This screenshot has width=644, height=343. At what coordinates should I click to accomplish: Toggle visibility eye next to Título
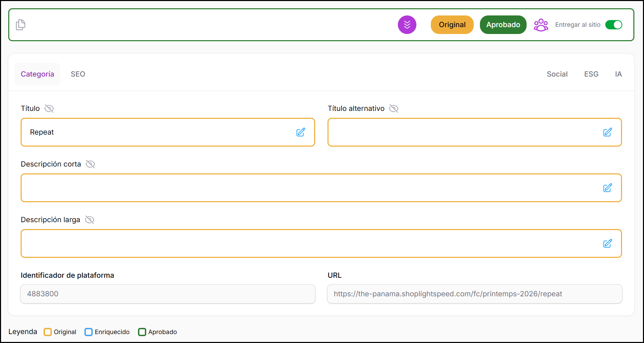[49, 108]
